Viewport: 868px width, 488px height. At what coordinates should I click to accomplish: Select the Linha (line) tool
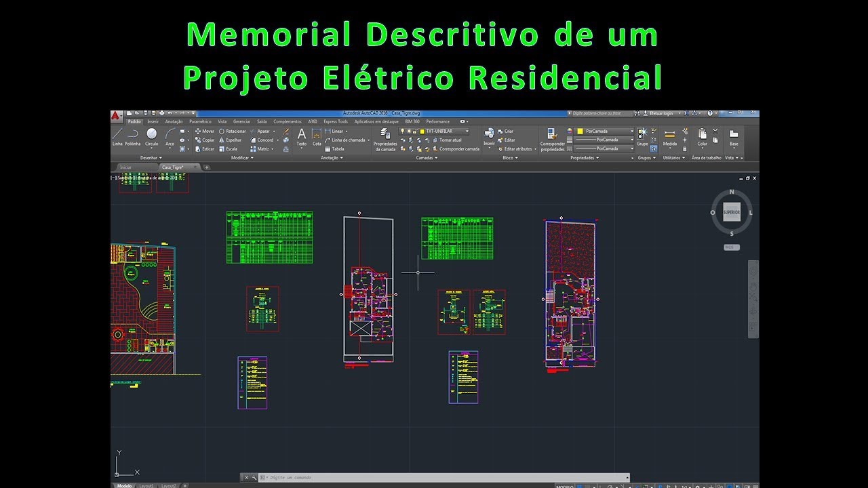tap(117, 136)
